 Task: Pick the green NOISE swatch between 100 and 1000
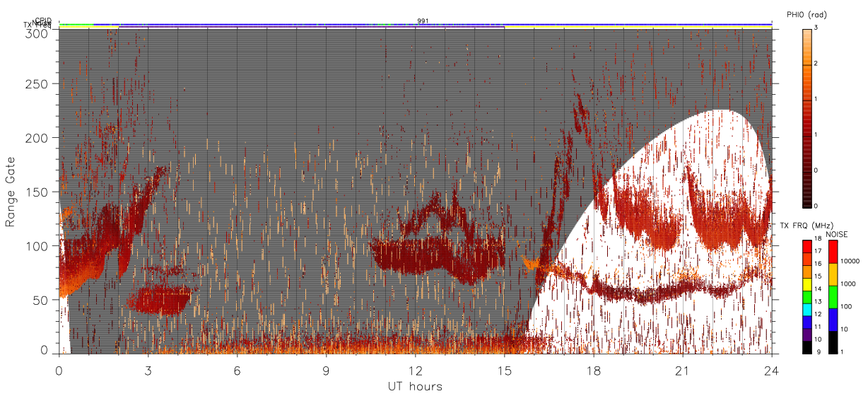point(833,297)
